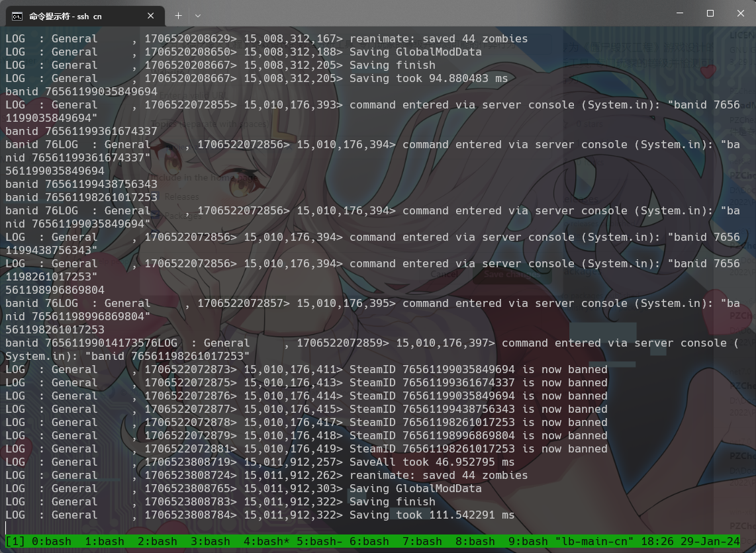Click the standalone 'banid 76561199035849694' input line
The height and width of the screenshot is (553, 756).
(x=81, y=91)
